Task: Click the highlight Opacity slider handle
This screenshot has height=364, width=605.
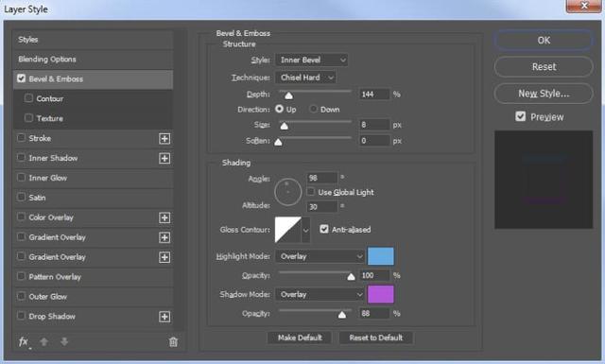Action: pyautogui.click(x=351, y=276)
